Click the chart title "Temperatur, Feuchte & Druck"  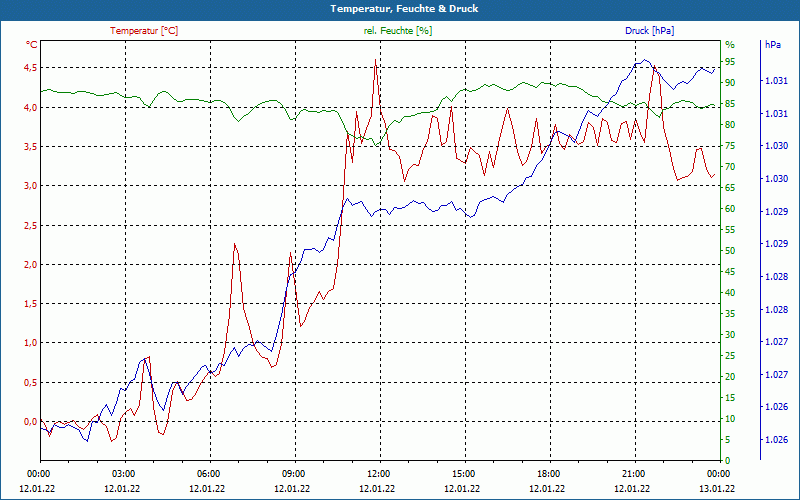pyautogui.click(x=404, y=9)
